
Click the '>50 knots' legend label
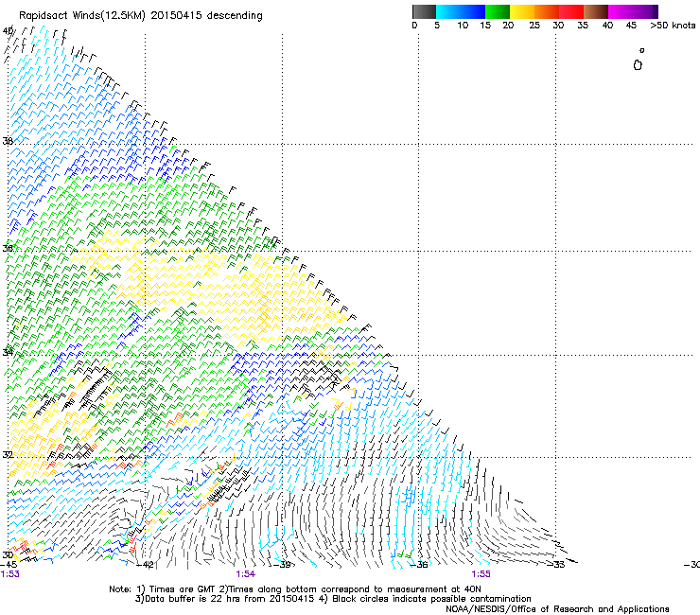(x=673, y=26)
